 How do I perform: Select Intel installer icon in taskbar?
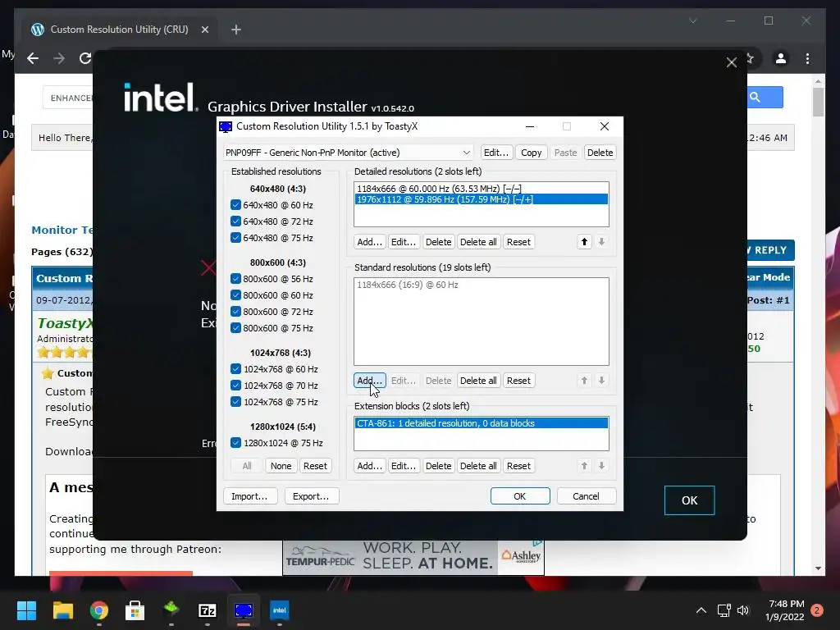point(280,610)
